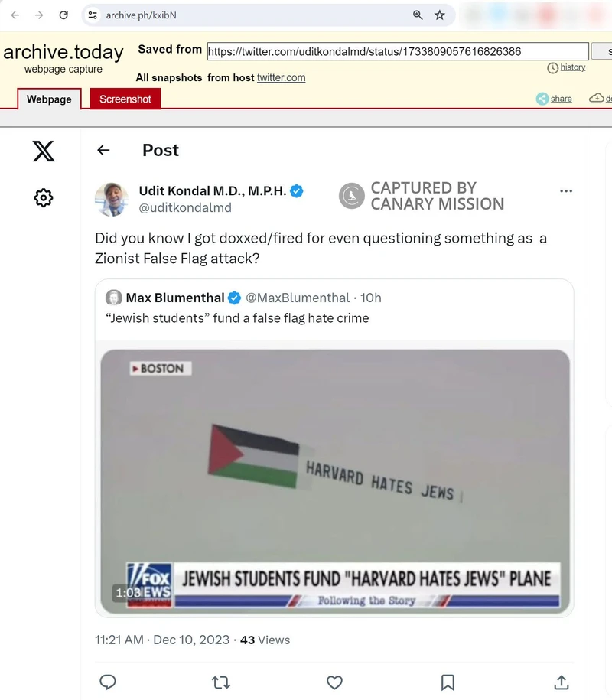Select the Webpage tab

[x=49, y=99]
